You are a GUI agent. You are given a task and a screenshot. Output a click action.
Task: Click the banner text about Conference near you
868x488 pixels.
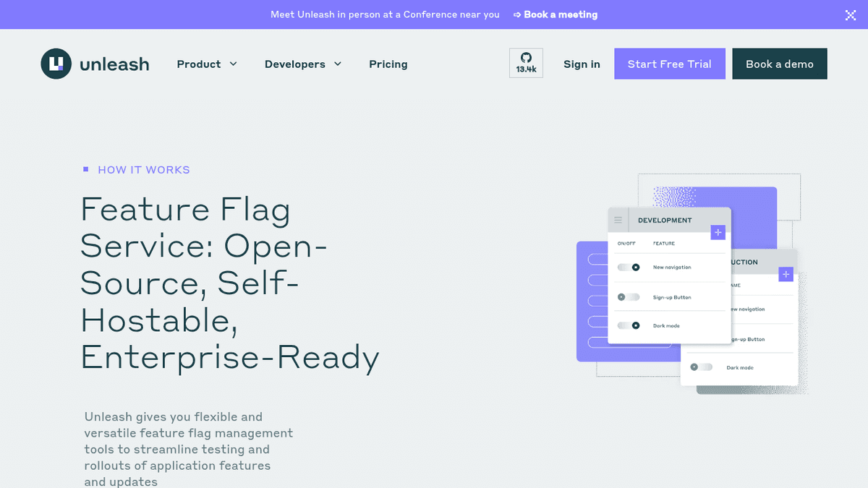point(385,14)
